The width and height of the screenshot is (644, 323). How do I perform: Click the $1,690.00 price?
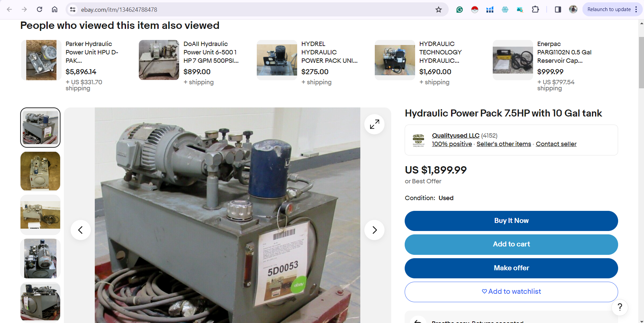(x=435, y=72)
